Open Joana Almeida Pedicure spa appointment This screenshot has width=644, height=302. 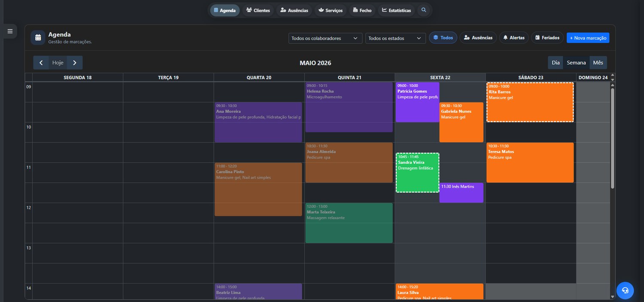click(x=349, y=163)
